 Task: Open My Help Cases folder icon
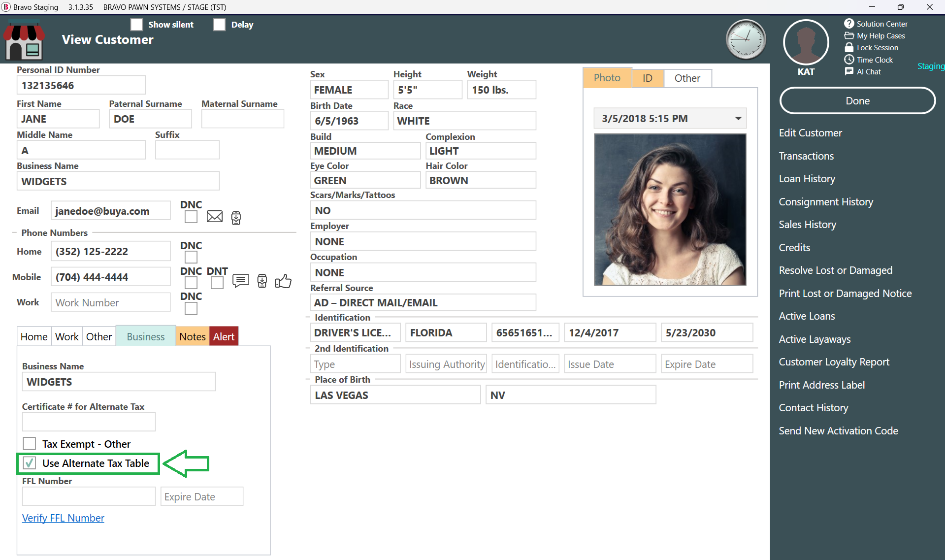[x=849, y=35]
